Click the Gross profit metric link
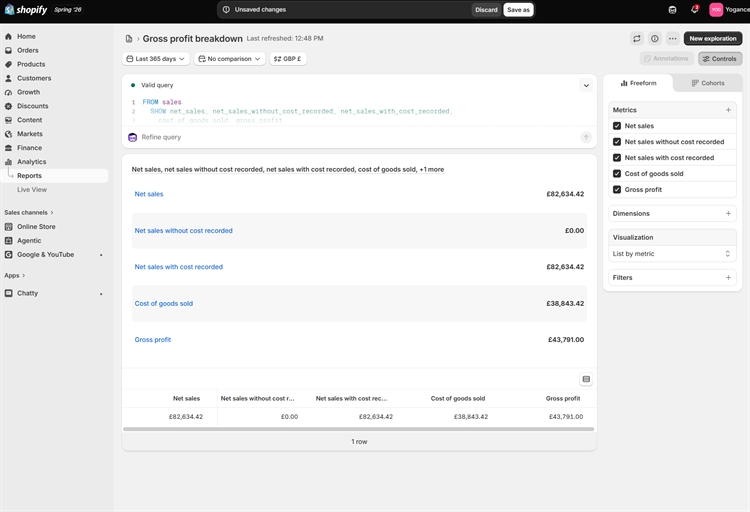Screen dimensions: 750x512 click(x=153, y=340)
